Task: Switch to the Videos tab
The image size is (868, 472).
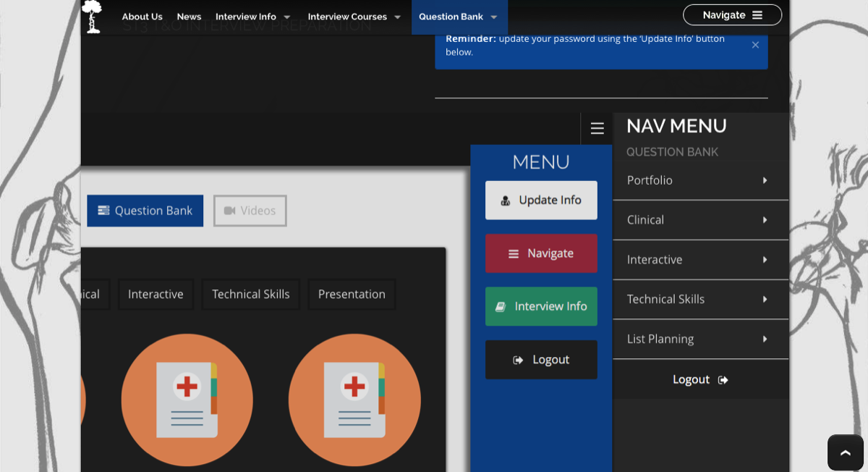Action: (x=250, y=211)
